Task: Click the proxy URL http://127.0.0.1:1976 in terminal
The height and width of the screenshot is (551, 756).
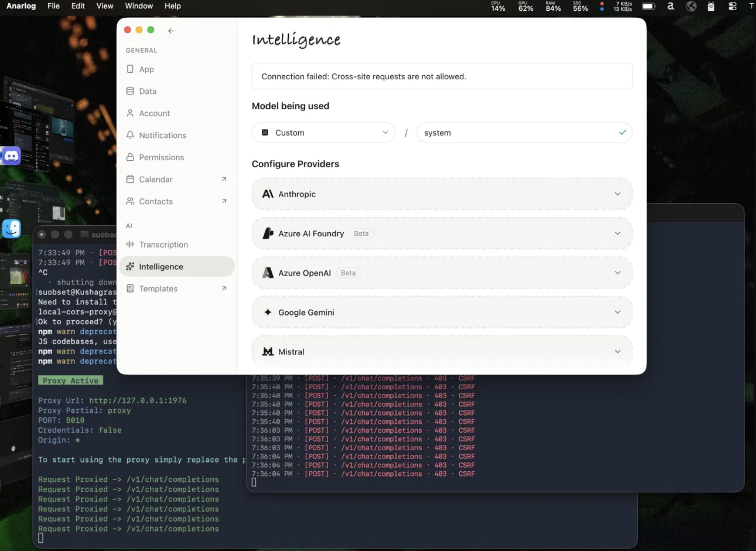Action: pyautogui.click(x=138, y=400)
